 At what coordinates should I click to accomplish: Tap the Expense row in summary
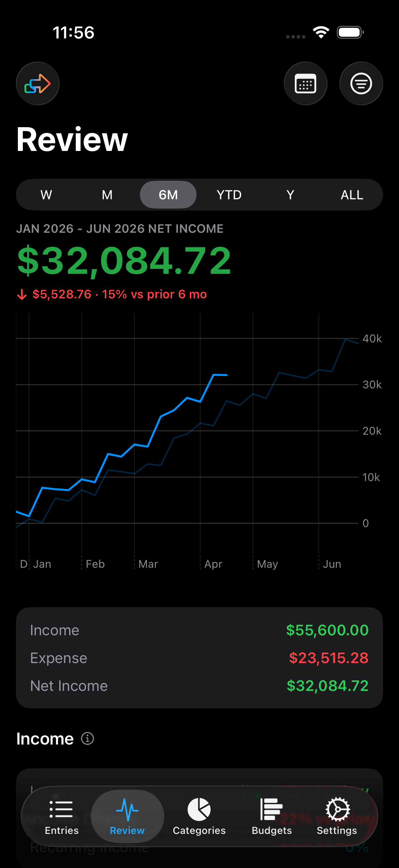tap(199, 658)
